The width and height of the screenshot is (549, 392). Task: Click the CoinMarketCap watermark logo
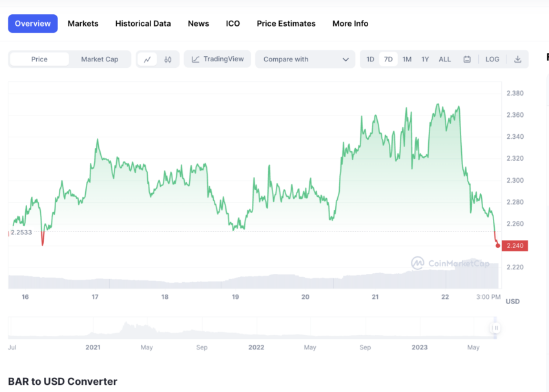[x=450, y=263]
